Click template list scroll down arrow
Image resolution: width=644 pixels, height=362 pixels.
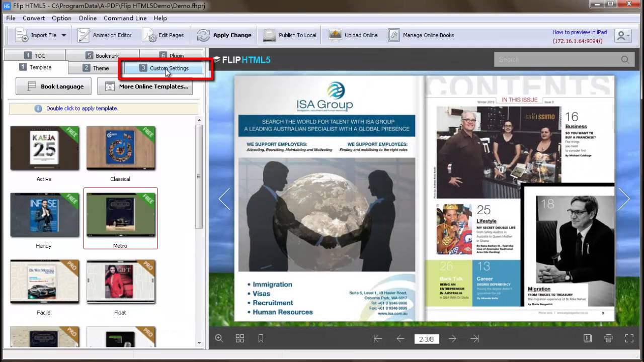click(x=199, y=343)
